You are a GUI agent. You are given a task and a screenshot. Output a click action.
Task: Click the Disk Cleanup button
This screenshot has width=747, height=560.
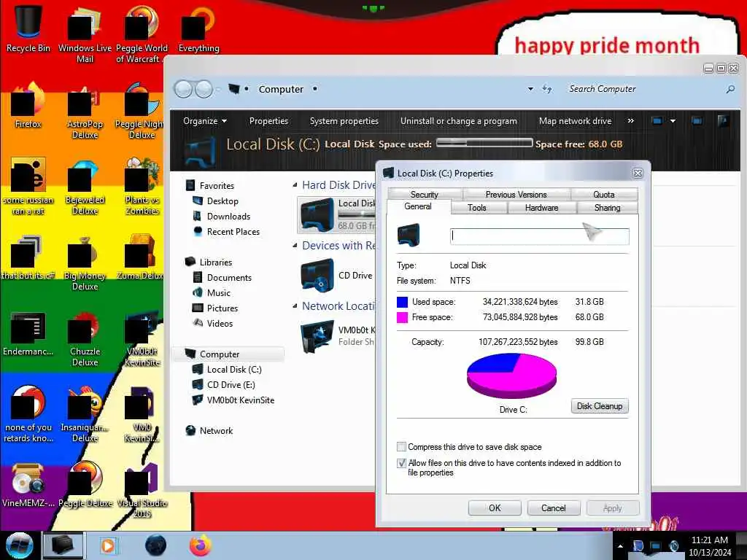point(600,405)
